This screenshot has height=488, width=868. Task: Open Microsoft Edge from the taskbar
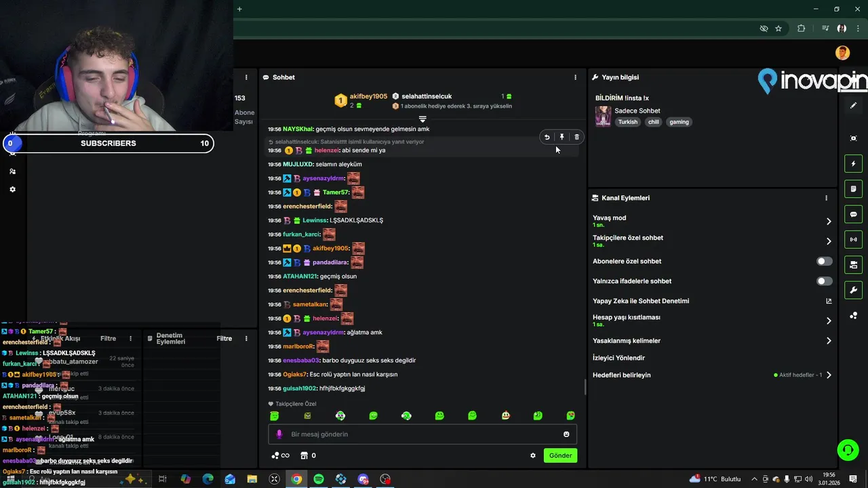(208, 479)
